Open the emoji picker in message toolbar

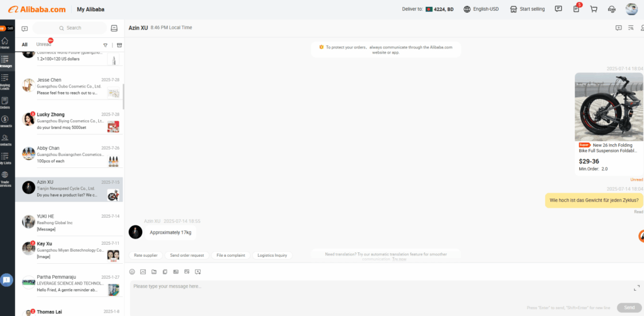132,271
